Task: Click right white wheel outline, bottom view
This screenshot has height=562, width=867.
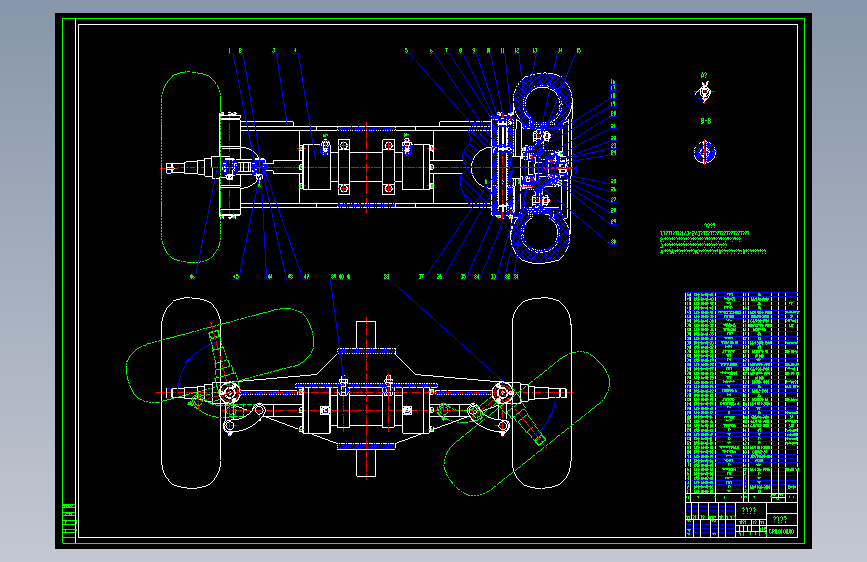Action: tap(542, 393)
